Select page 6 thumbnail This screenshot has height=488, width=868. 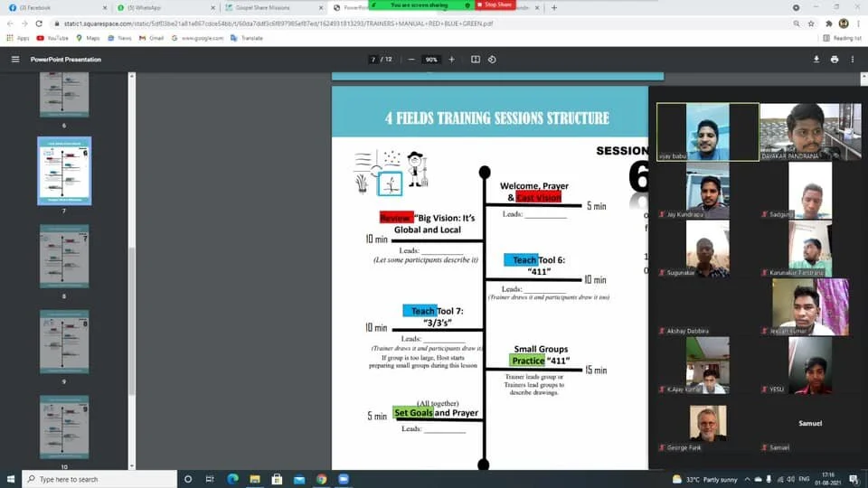click(x=64, y=94)
